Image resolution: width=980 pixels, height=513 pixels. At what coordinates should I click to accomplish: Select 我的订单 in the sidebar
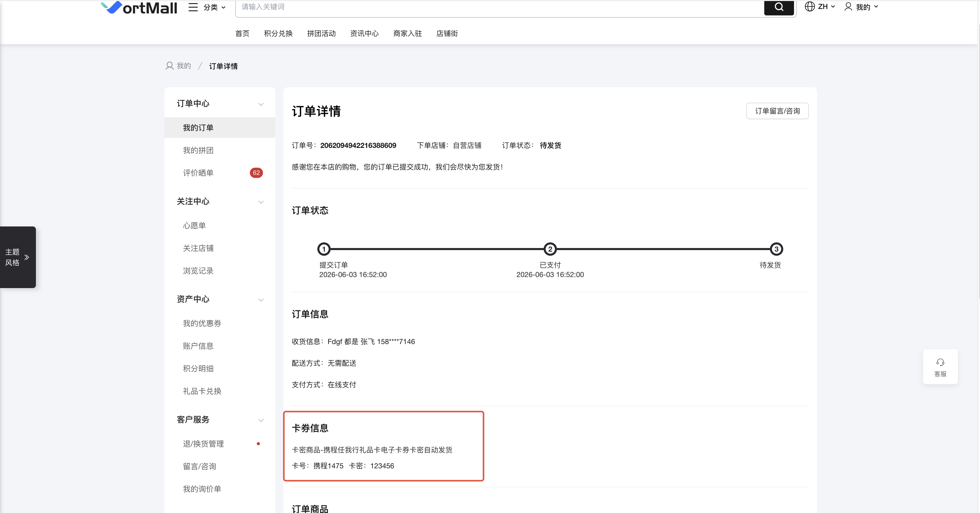click(220, 128)
